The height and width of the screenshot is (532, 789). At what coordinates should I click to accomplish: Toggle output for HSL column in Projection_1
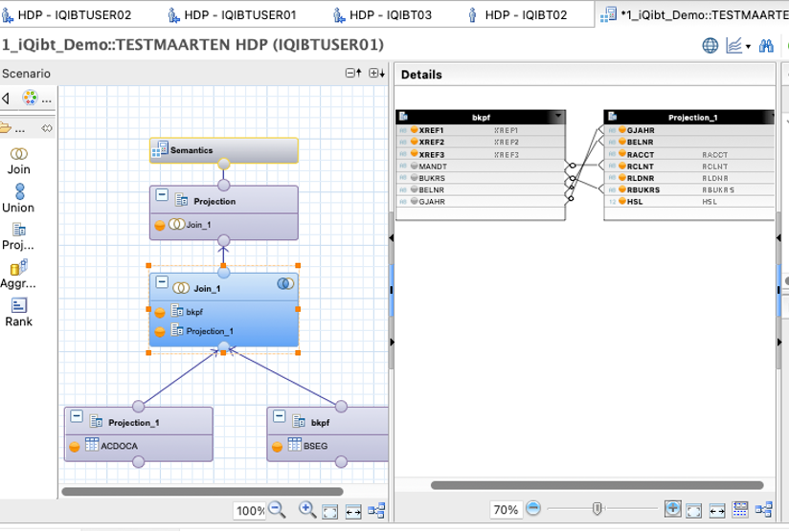[622, 201]
